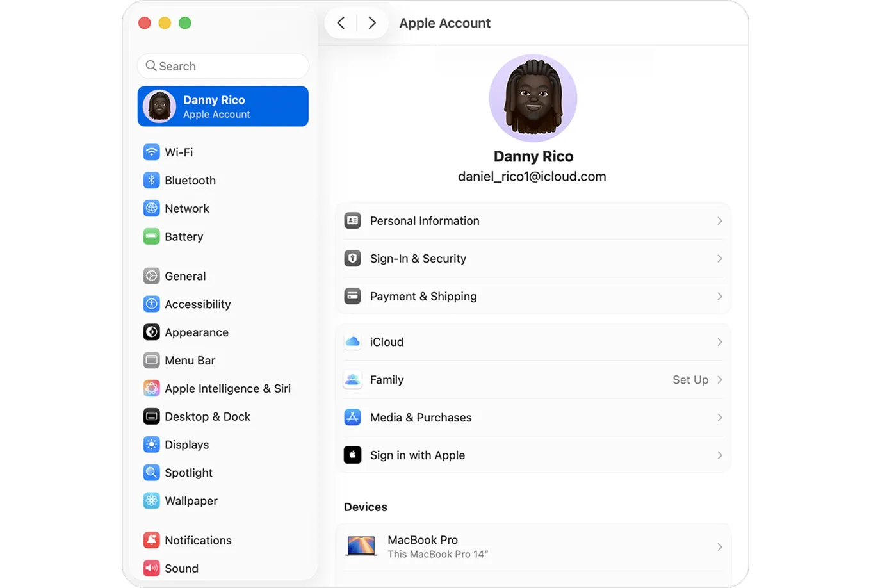Click the Appearance label in sidebar

tap(197, 332)
